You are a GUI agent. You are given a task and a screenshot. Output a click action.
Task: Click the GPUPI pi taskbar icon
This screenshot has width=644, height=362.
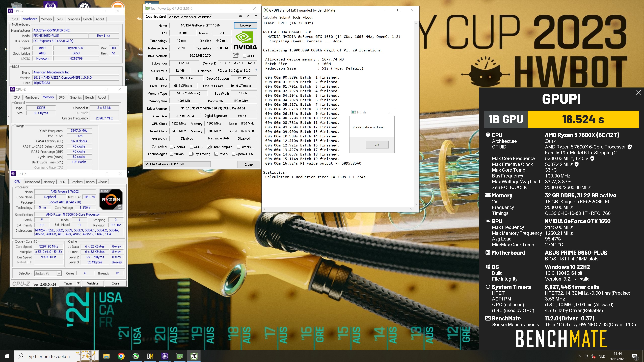point(194,356)
